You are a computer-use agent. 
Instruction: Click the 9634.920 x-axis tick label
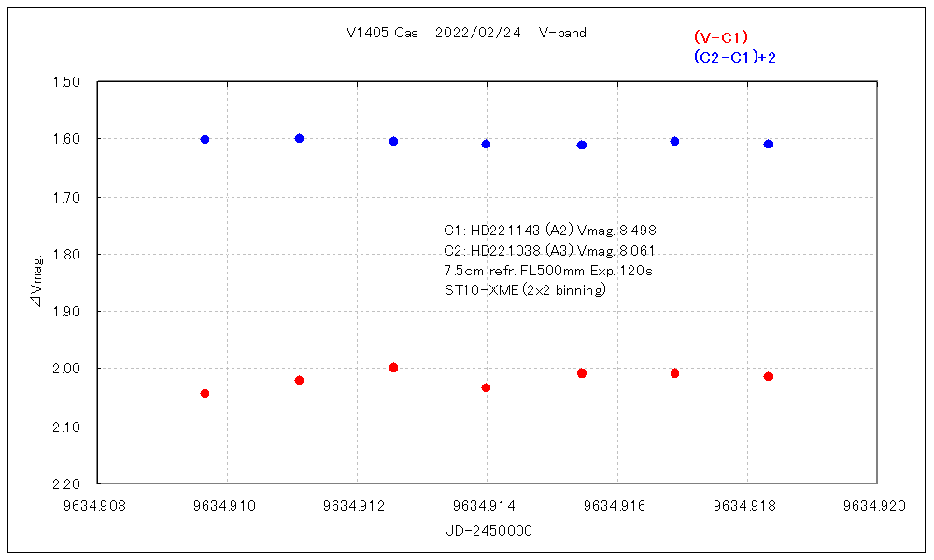pos(876,505)
